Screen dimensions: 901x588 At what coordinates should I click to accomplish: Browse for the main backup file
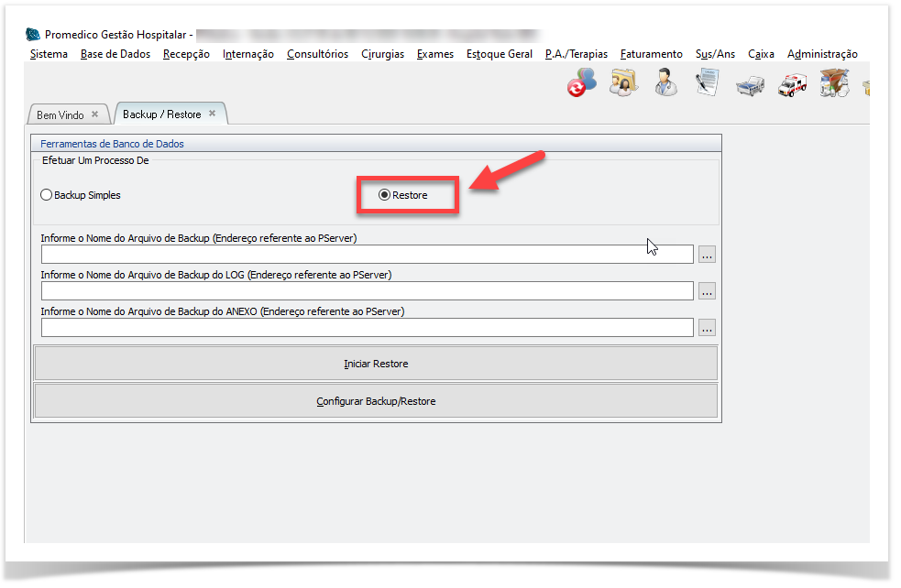[x=706, y=255]
